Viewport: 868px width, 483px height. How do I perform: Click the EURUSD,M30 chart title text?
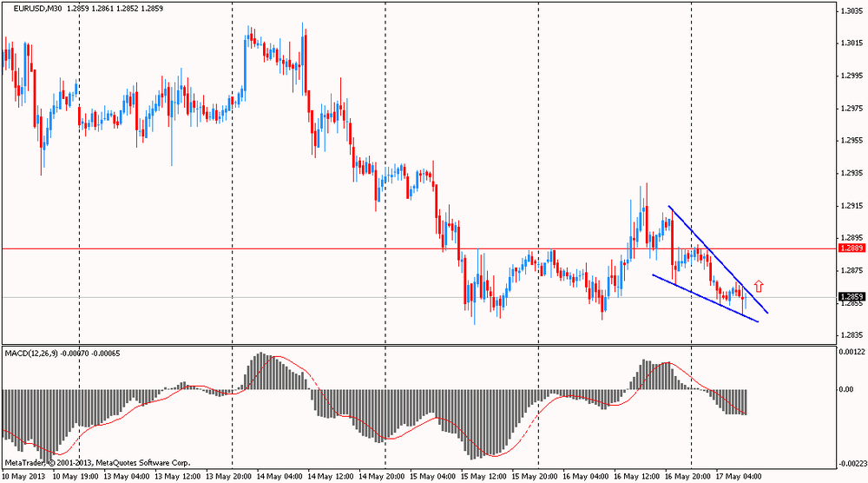tap(38, 9)
